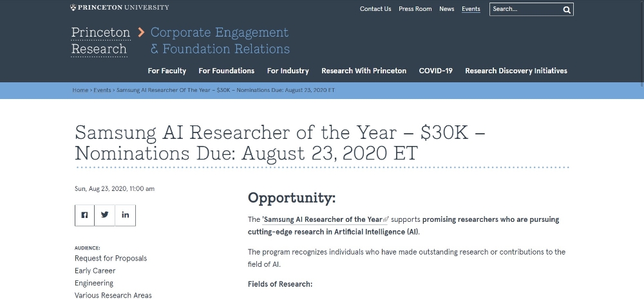Select the Early Career audience tag
Viewport: 644px width, 299px height.
(x=95, y=271)
